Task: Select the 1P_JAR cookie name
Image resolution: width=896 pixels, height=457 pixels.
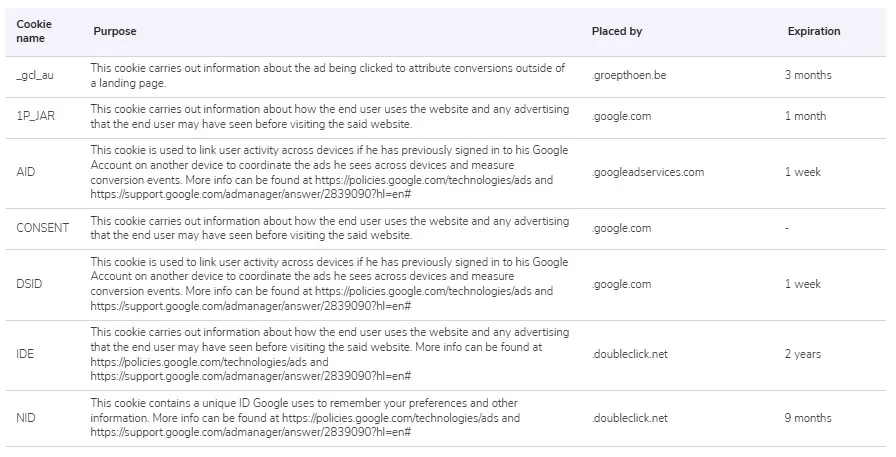Action: 35,116
